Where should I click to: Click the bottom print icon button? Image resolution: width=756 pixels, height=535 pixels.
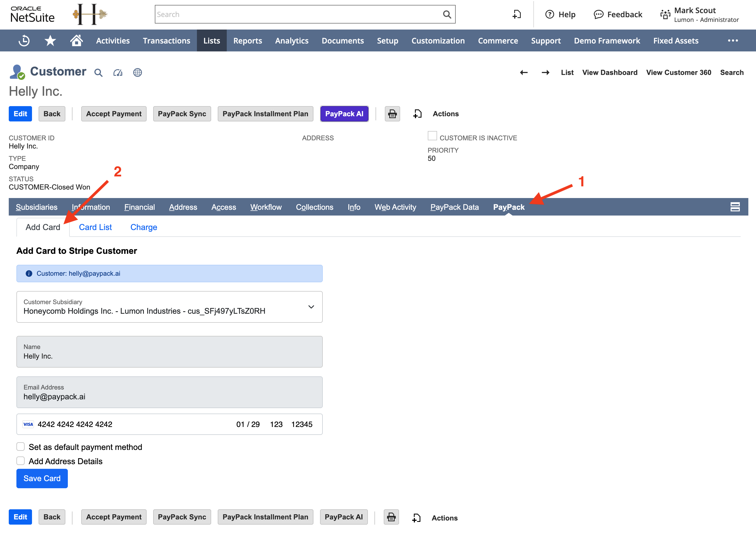click(391, 517)
